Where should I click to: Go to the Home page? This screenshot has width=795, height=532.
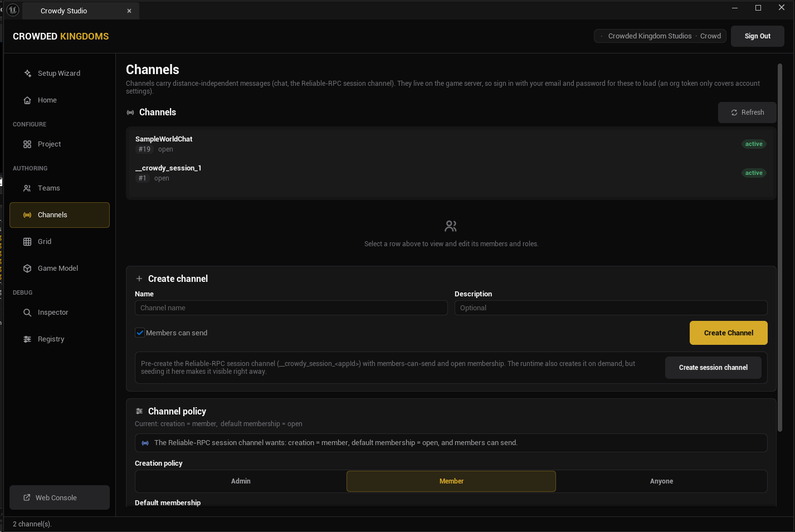[x=60, y=100]
